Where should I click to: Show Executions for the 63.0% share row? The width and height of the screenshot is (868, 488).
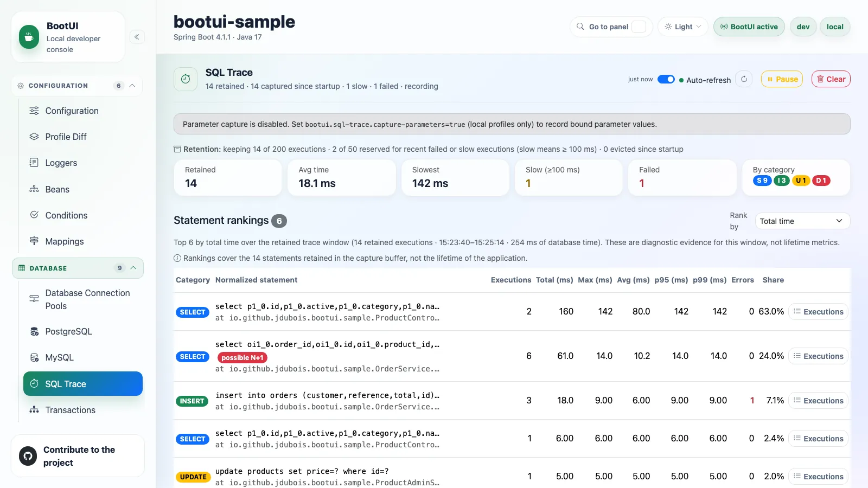pos(818,312)
